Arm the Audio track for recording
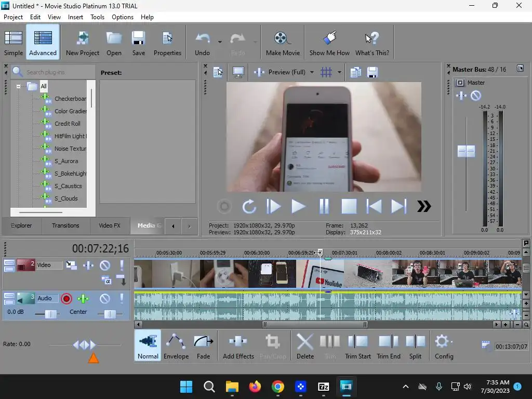Image resolution: width=532 pixels, height=399 pixels. (x=66, y=299)
